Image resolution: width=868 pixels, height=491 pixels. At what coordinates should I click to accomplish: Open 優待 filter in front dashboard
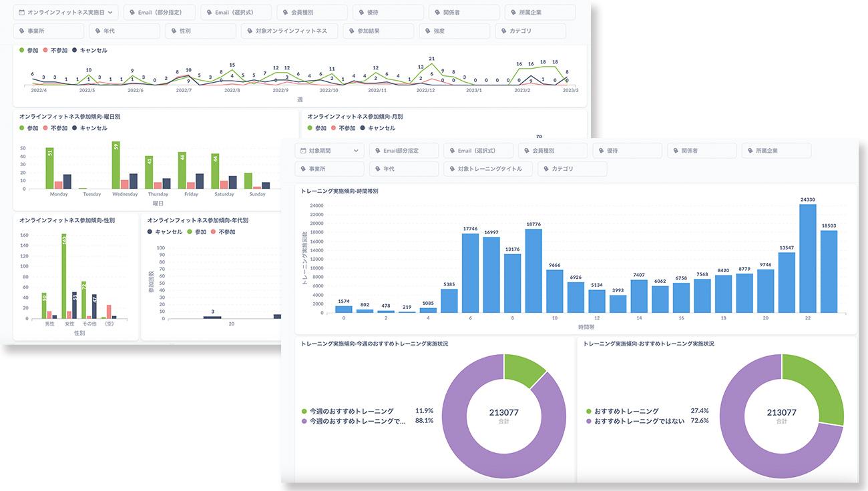click(627, 151)
